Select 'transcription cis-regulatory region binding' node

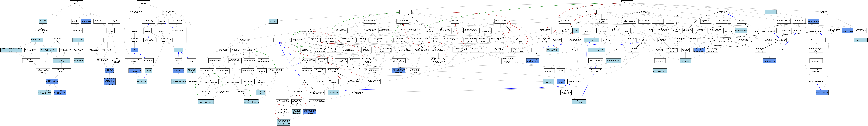[x=110, y=71]
